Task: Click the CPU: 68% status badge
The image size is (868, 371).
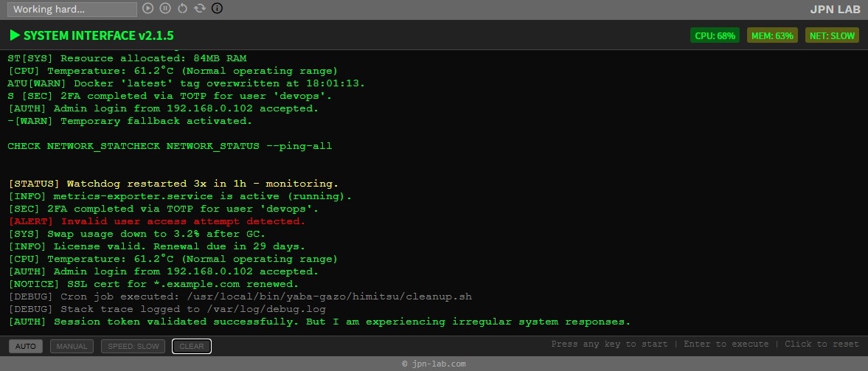Action: [x=715, y=35]
